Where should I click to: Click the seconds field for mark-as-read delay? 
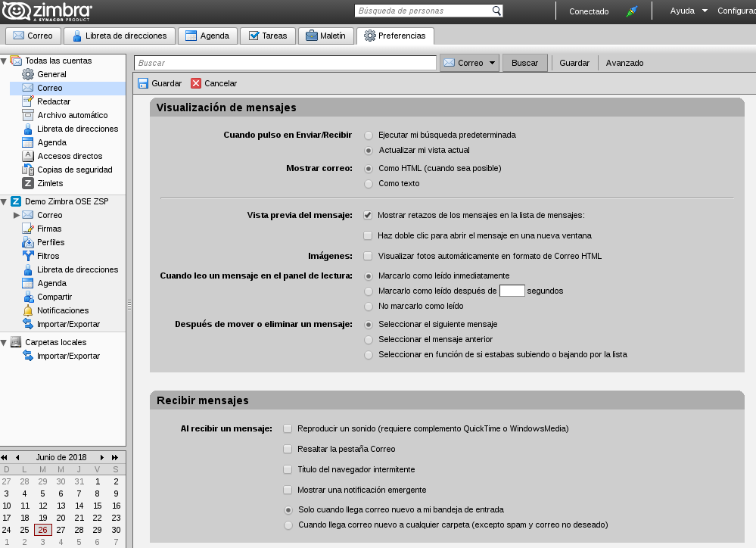(512, 291)
